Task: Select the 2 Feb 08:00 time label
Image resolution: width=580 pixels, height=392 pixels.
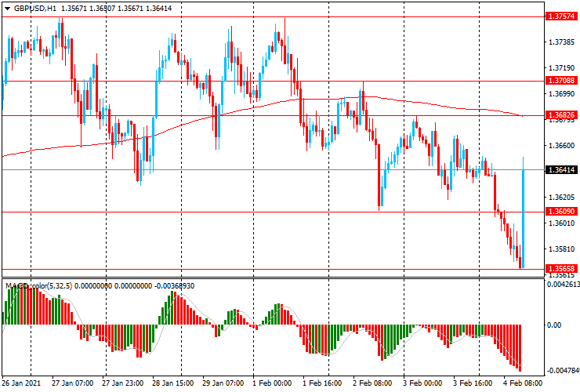Action: [372, 384]
